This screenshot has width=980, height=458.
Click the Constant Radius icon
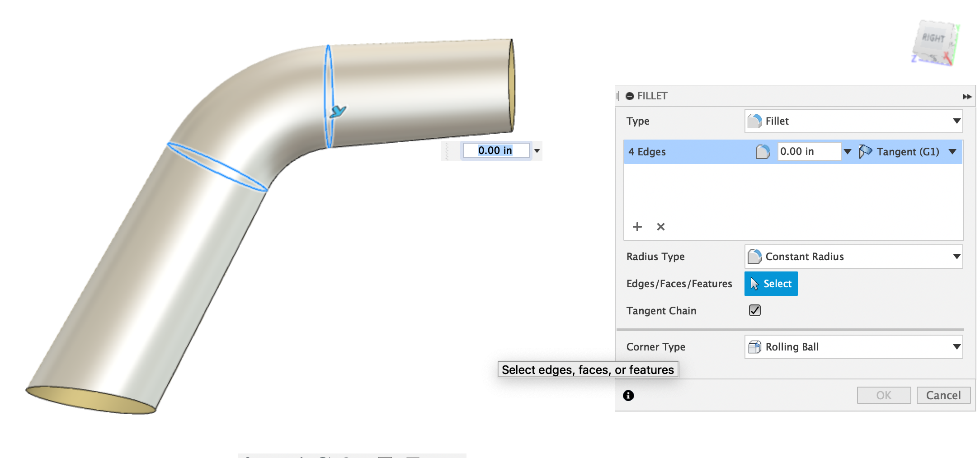(x=755, y=256)
